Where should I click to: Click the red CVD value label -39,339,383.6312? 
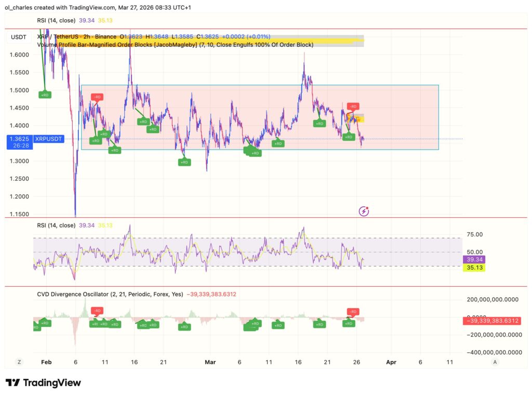493,321
